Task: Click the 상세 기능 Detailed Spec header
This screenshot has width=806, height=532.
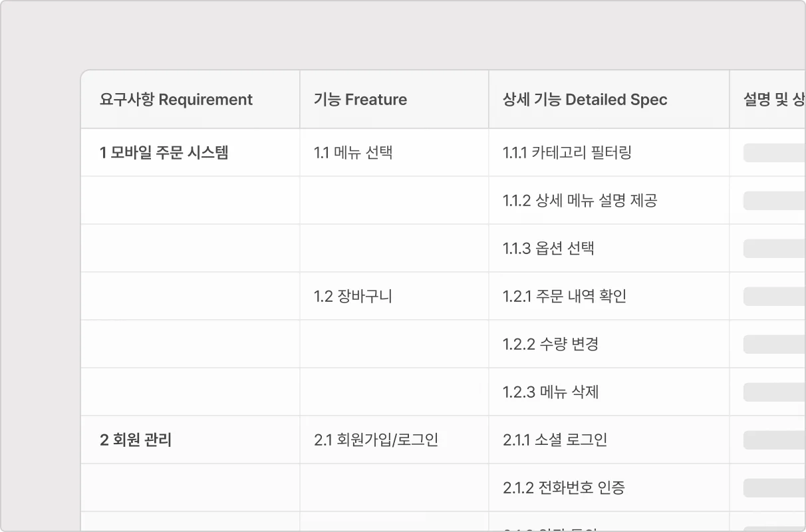Action: (585, 100)
